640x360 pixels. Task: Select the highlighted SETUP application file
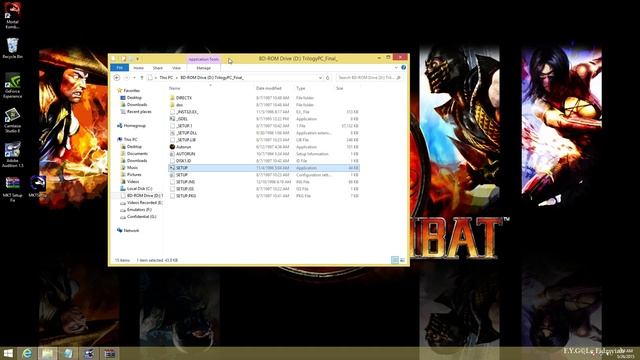pos(264,168)
